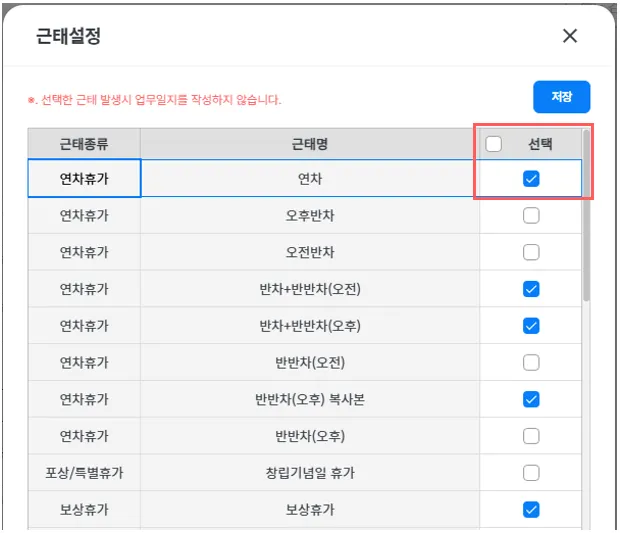Click the 반반차(오후) 복사본 name cell
Screen dimensions: 620x533
point(310,399)
